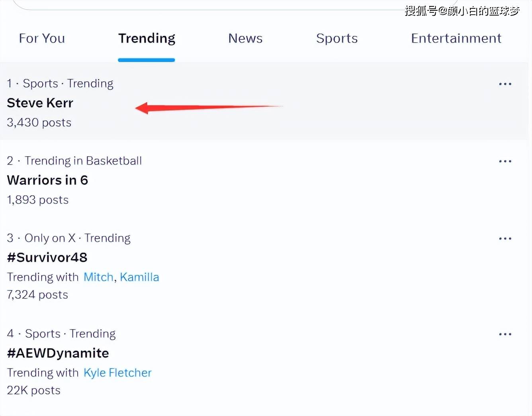Click the '1 · Sports · Trending' label
Viewport: 532px width, 416px height.
point(60,83)
